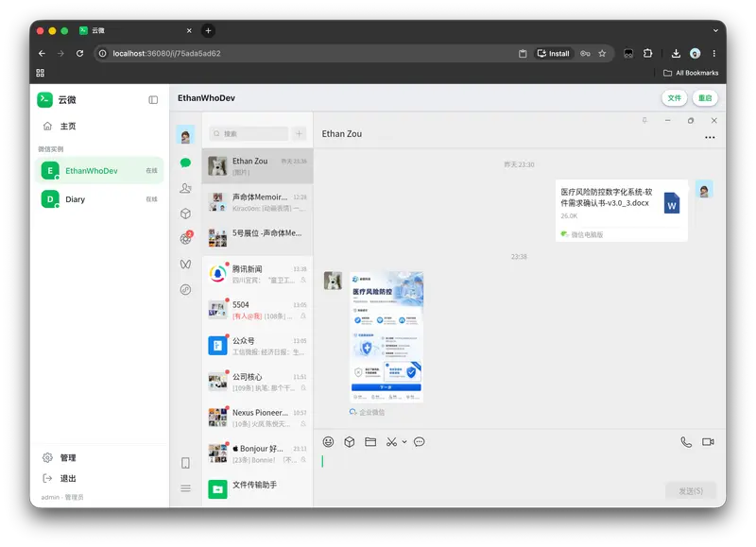Open browser downloads

tap(676, 54)
